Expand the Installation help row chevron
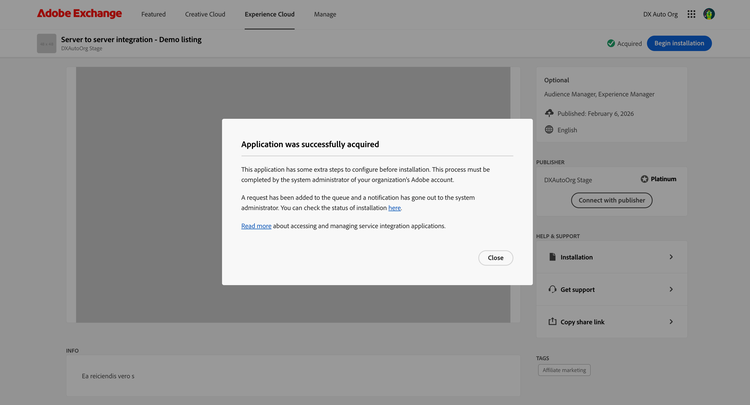The width and height of the screenshot is (750, 405). click(x=671, y=257)
